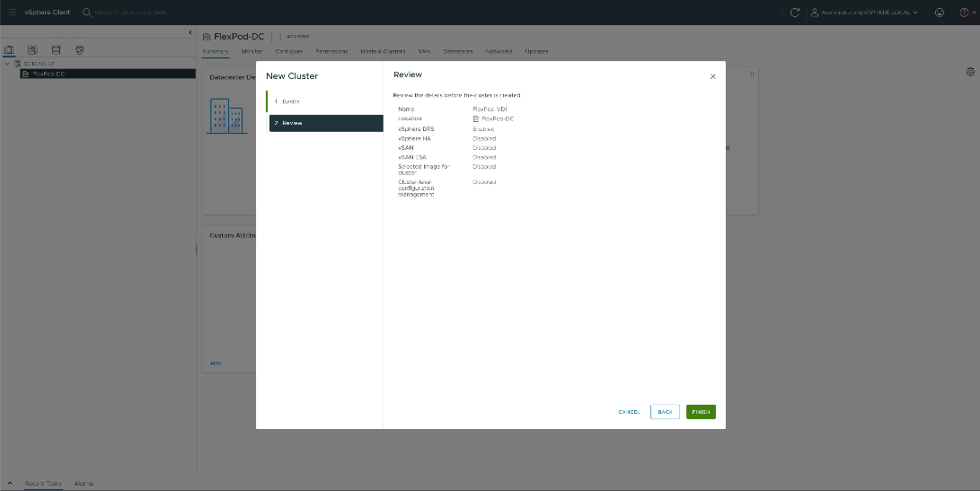Open the Recent Tasks tab
980x491 pixels.
click(x=43, y=484)
